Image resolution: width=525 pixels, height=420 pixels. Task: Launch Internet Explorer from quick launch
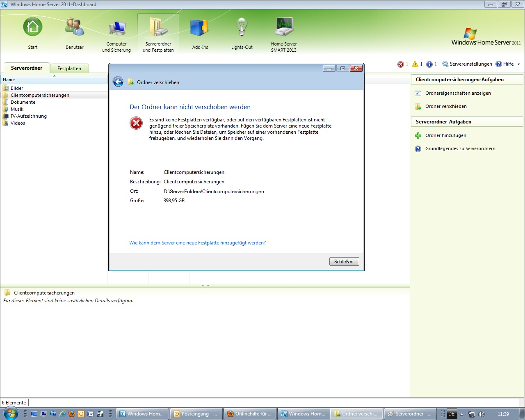click(62, 414)
